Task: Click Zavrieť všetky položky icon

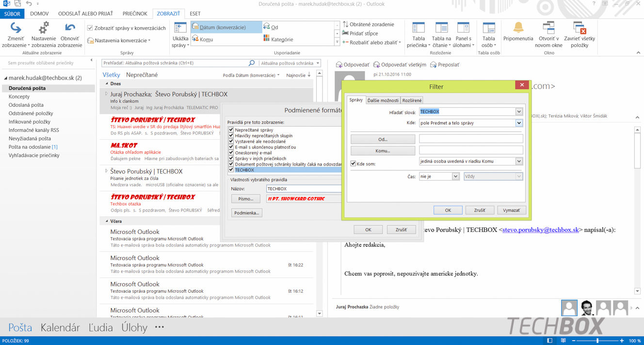Action: point(579,28)
